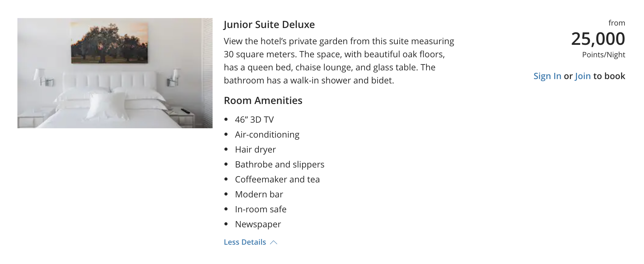Click the tree painting in room photo
The image size is (644, 264).
click(109, 43)
